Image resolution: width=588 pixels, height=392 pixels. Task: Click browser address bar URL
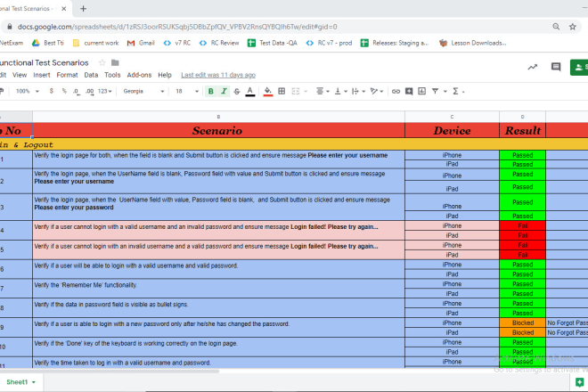(177, 27)
